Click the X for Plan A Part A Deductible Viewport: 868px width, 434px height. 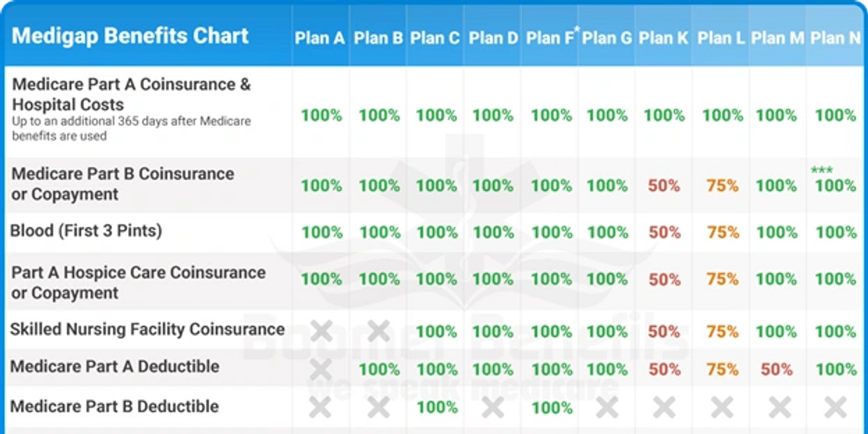click(321, 368)
